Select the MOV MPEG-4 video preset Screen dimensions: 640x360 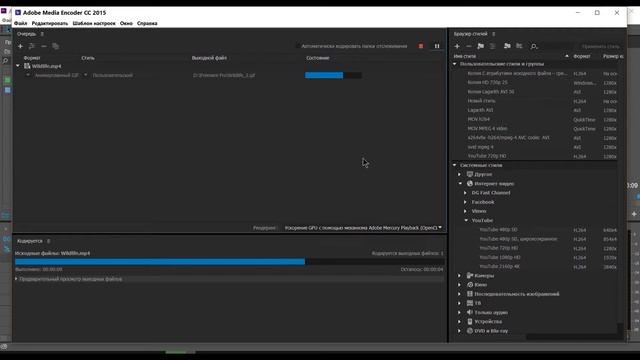(487, 129)
